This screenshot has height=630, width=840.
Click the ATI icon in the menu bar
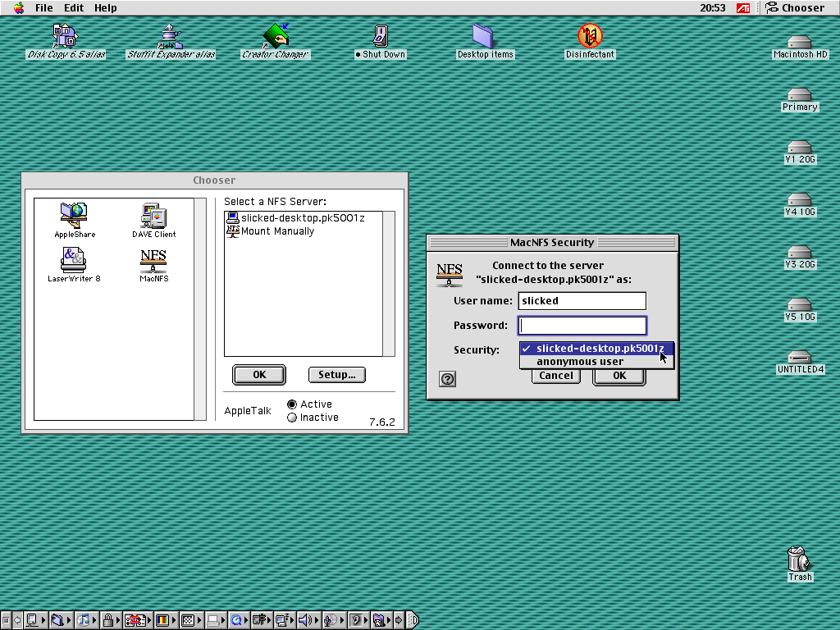point(743,8)
